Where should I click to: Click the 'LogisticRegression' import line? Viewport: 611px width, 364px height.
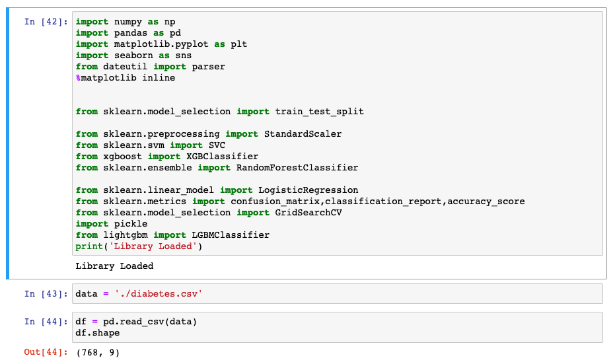(217, 190)
